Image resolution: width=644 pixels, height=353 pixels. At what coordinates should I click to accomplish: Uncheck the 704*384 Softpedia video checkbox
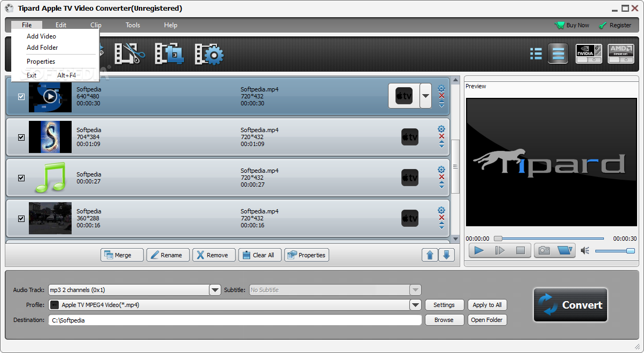pos(21,137)
